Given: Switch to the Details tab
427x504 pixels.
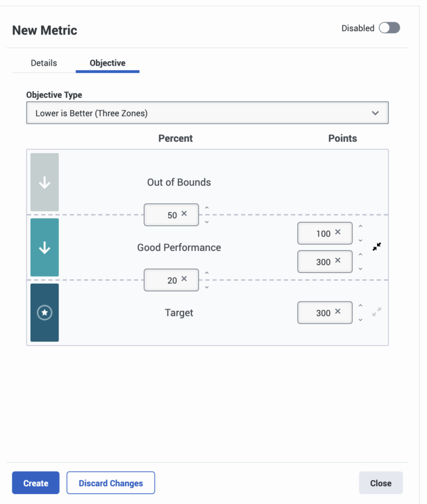Looking at the screenshot, I should pos(43,63).
